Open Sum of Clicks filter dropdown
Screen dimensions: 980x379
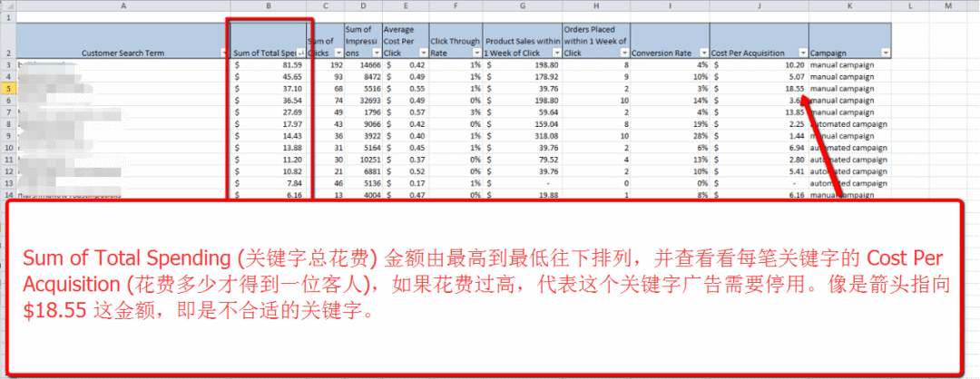coord(338,53)
